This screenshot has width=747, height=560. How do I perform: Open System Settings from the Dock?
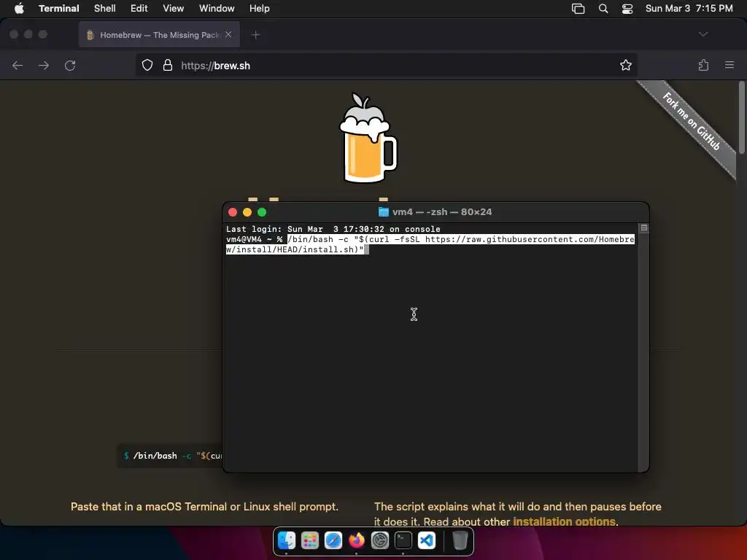(x=379, y=540)
